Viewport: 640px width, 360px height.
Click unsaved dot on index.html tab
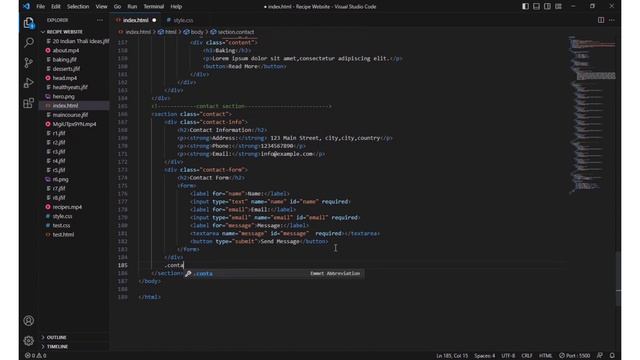coord(154,20)
